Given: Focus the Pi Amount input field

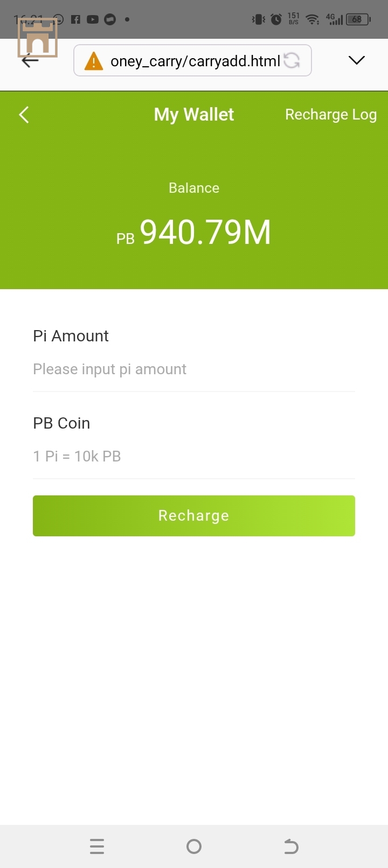Looking at the screenshot, I should click(x=193, y=369).
